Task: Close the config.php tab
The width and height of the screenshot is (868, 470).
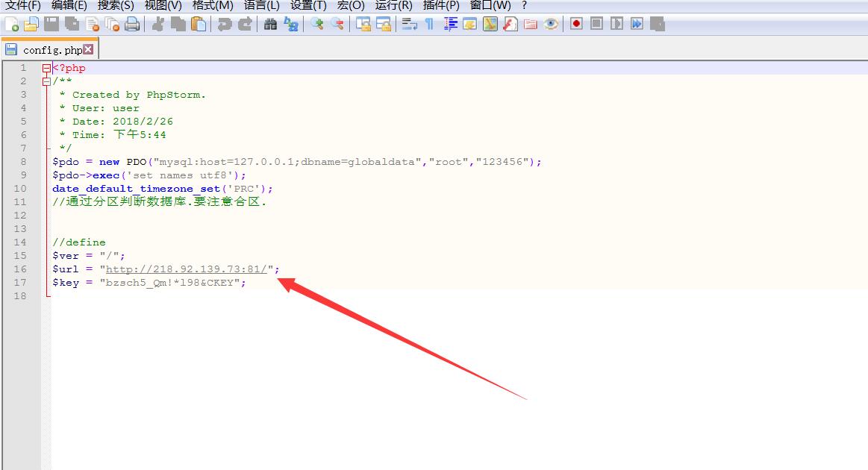Action: (89, 50)
